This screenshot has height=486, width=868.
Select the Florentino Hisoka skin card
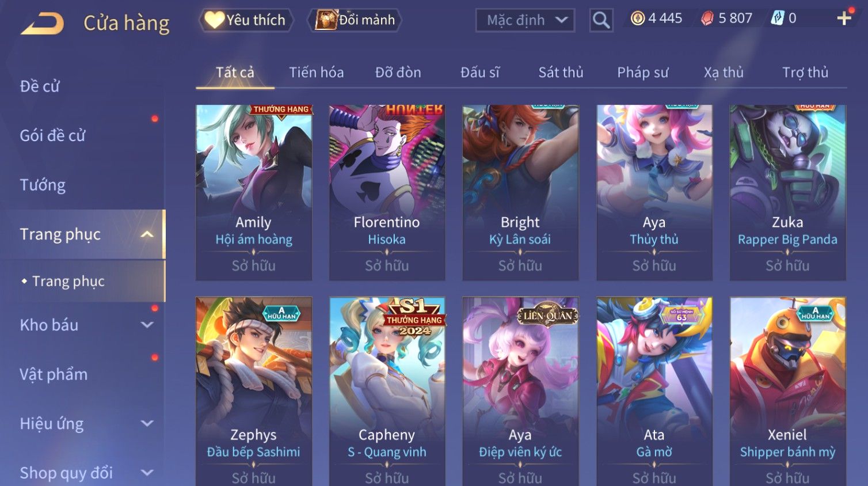tap(387, 193)
